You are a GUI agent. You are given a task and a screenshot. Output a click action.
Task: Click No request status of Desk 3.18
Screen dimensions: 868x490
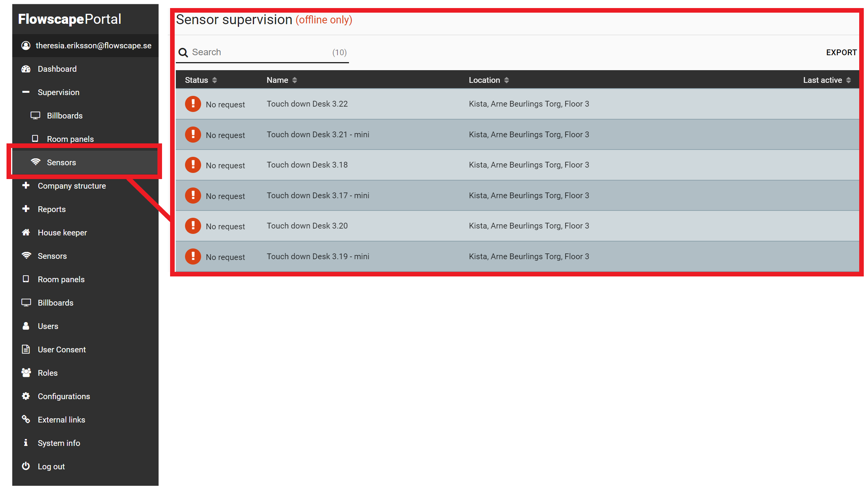click(225, 166)
